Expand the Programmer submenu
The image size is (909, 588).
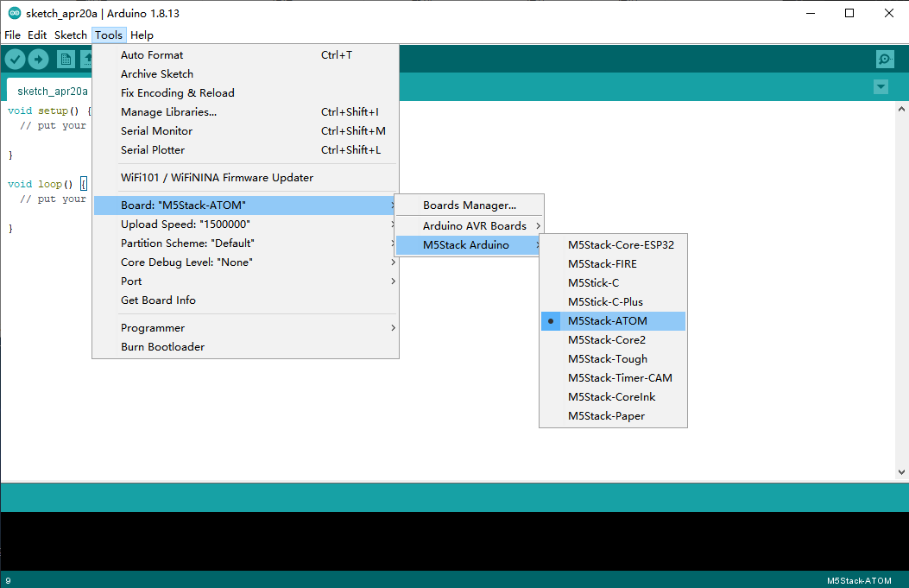click(x=246, y=328)
